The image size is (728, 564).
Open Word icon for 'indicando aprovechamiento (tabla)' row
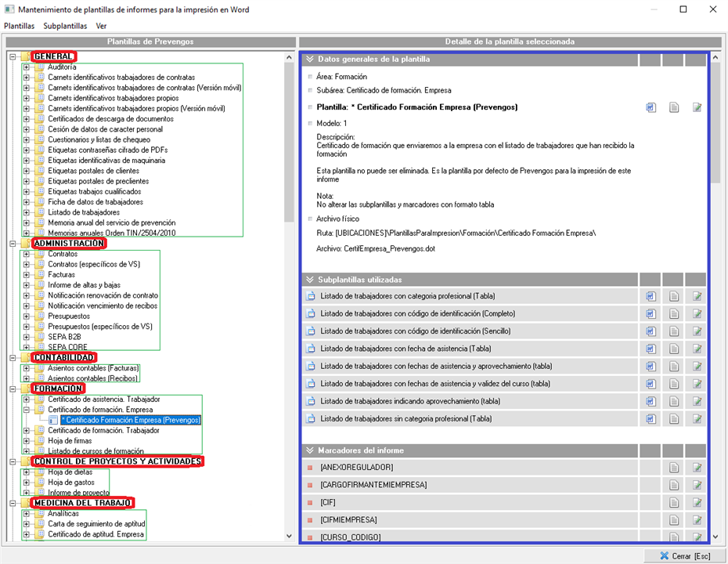651,401
